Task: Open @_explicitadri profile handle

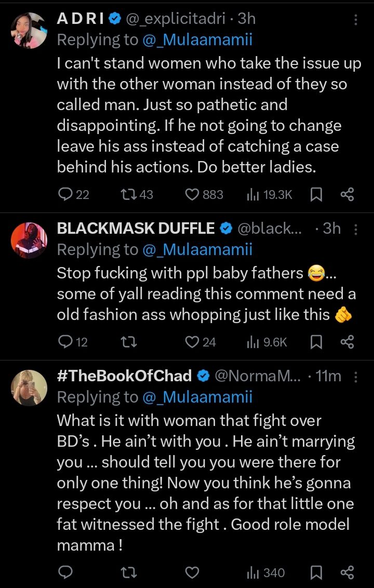Action: [x=175, y=19]
